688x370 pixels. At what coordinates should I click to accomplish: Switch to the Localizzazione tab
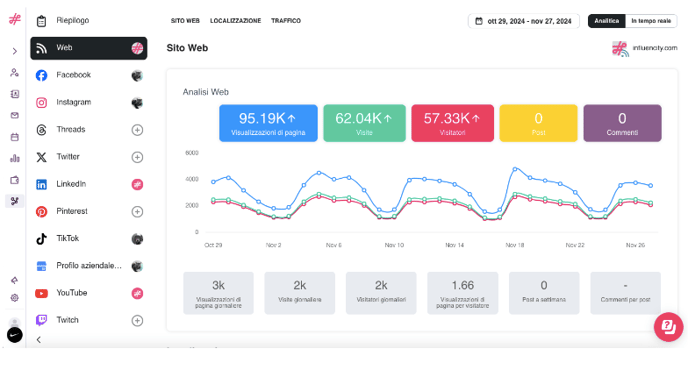coord(235,21)
